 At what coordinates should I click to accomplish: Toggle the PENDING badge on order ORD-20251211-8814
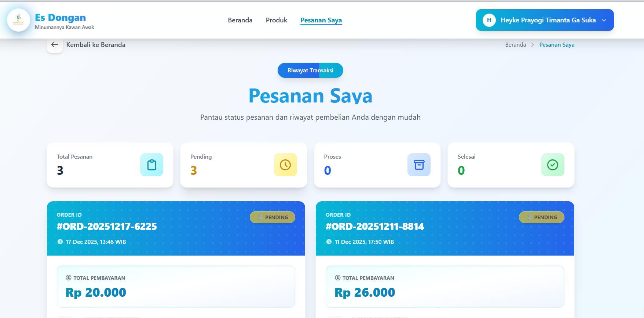click(542, 217)
